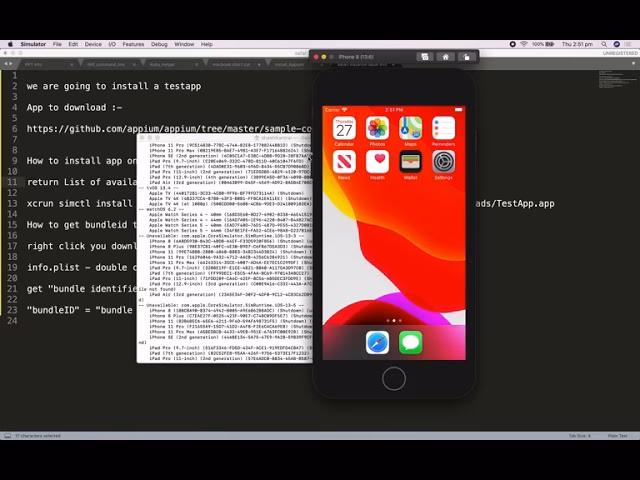Click the '"bundleID" = "bundle' line
The image size is (640, 480).
coord(80,310)
